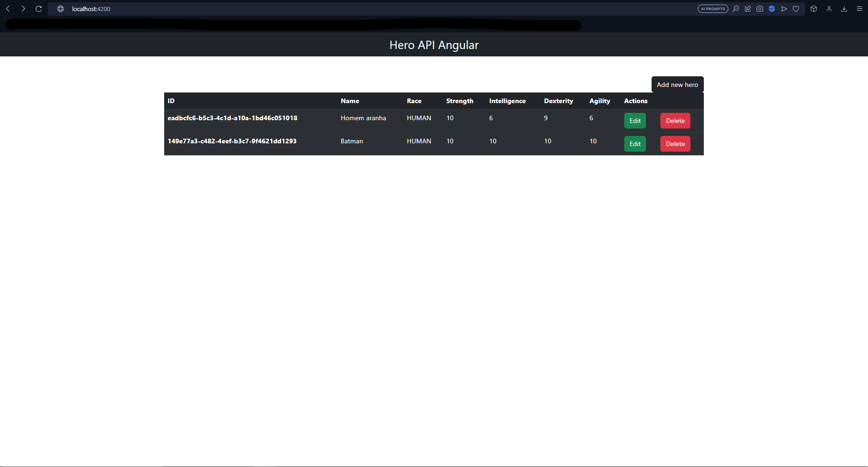Screen dimensions: 868x467
Task: Delete the Homem aranha hero
Action: 675,121
